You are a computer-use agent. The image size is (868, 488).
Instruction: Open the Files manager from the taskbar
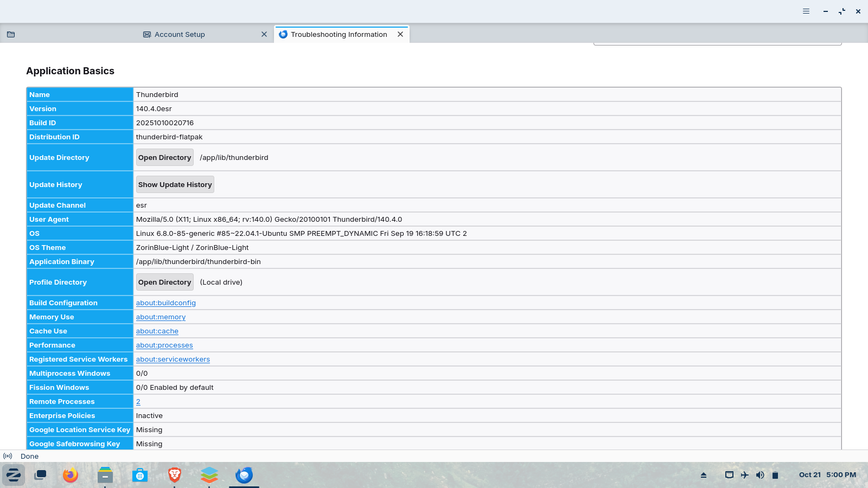tap(105, 475)
